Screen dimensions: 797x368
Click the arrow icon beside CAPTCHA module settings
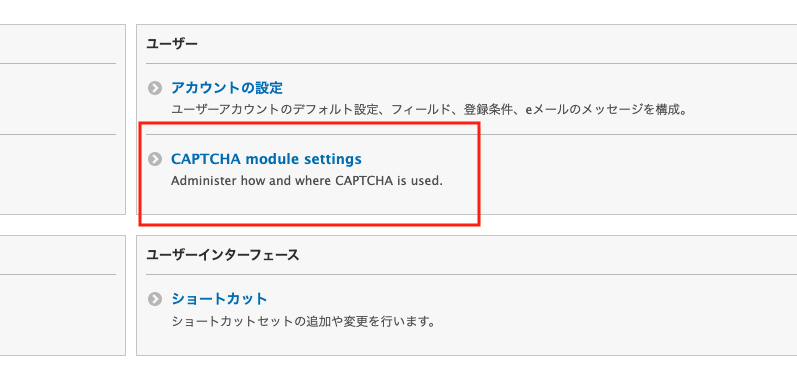pos(155,159)
